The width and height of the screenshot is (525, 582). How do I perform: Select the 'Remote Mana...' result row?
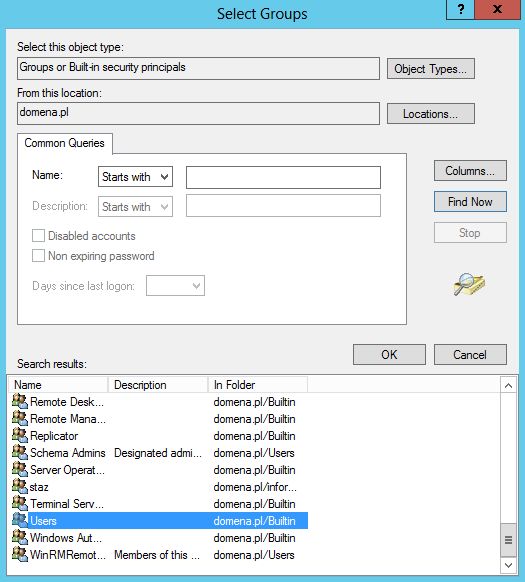point(159,419)
